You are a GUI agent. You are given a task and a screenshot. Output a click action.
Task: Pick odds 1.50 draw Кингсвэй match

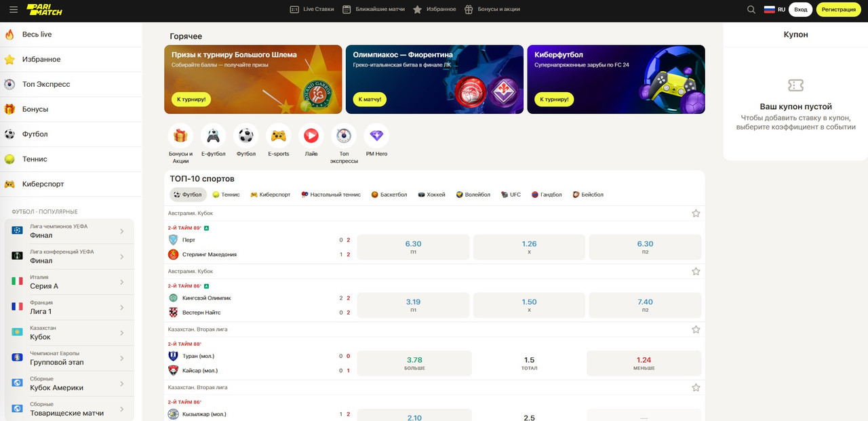point(529,305)
